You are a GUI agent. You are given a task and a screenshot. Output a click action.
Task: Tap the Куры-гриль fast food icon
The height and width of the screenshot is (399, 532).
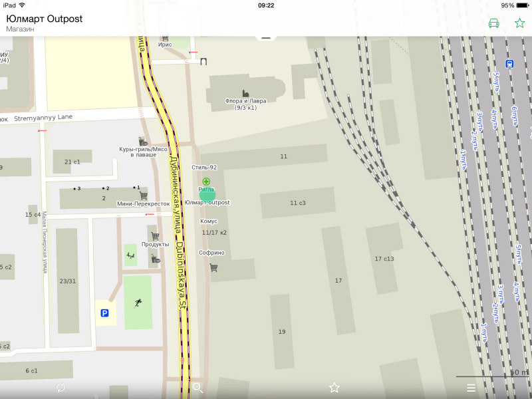(x=142, y=141)
